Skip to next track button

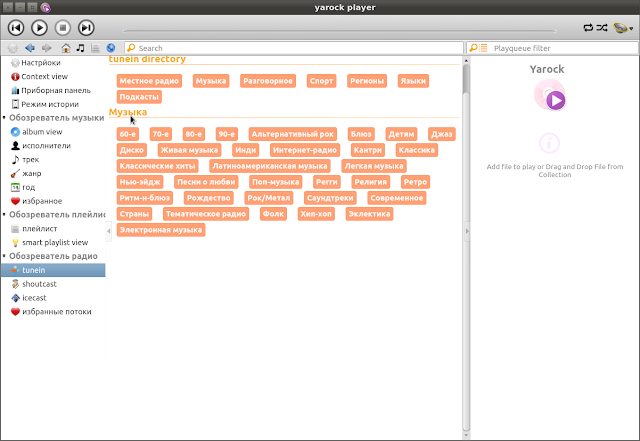[x=86, y=28]
